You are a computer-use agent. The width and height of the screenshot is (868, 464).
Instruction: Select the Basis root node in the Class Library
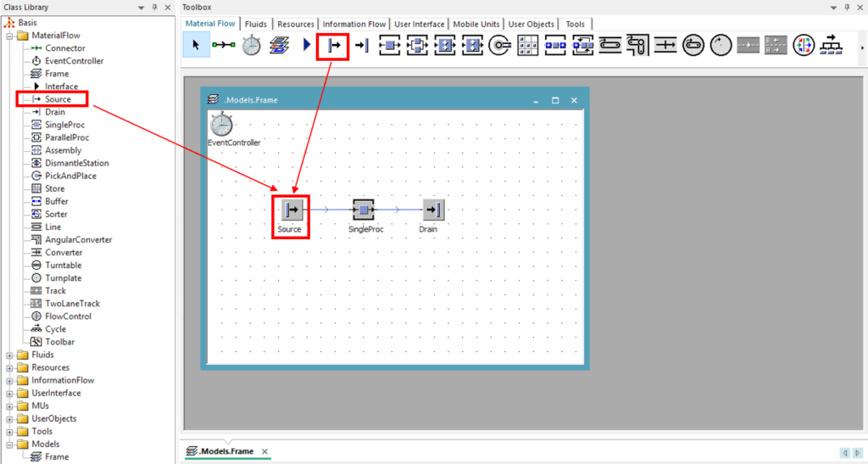(27, 23)
